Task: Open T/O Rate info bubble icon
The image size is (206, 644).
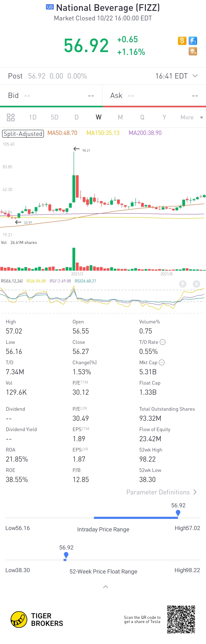Action: pos(163,342)
